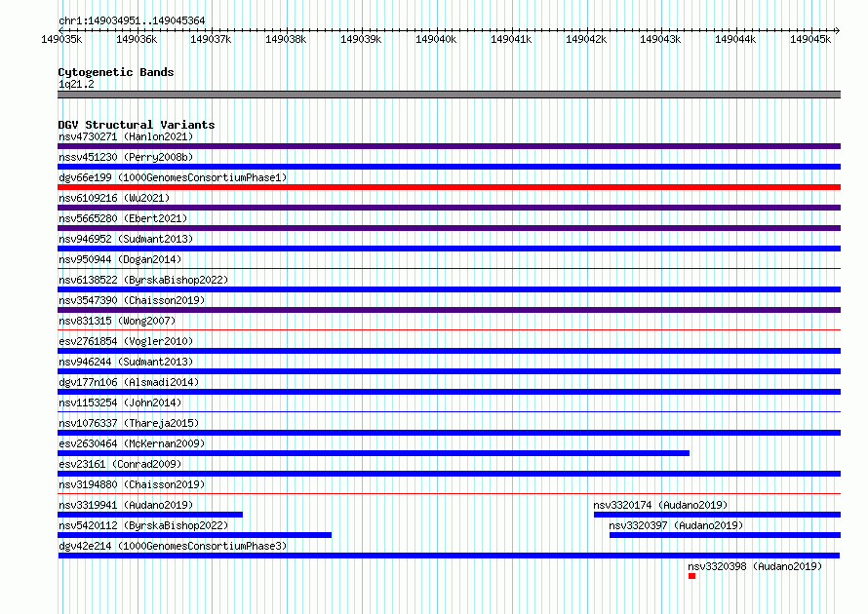Click the blue bar under nsv3320174
The image size is (868, 614).
[x=718, y=515]
